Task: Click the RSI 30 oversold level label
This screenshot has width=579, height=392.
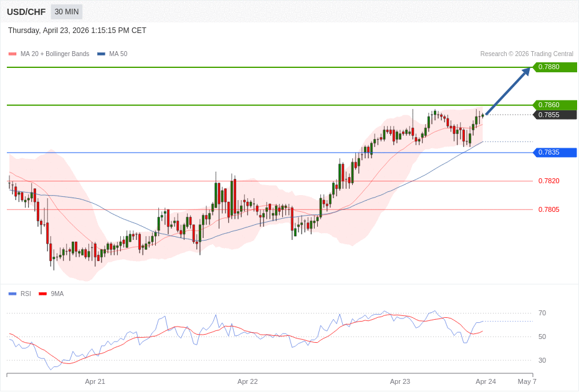Action: coord(542,360)
